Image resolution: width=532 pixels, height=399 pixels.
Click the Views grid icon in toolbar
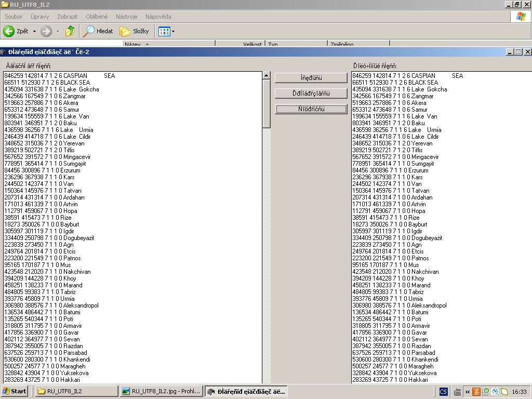click(164, 31)
